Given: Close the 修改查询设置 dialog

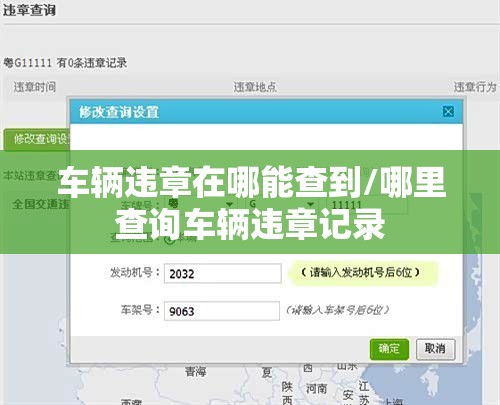Looking at the screenshot, I should click(448, 111).
